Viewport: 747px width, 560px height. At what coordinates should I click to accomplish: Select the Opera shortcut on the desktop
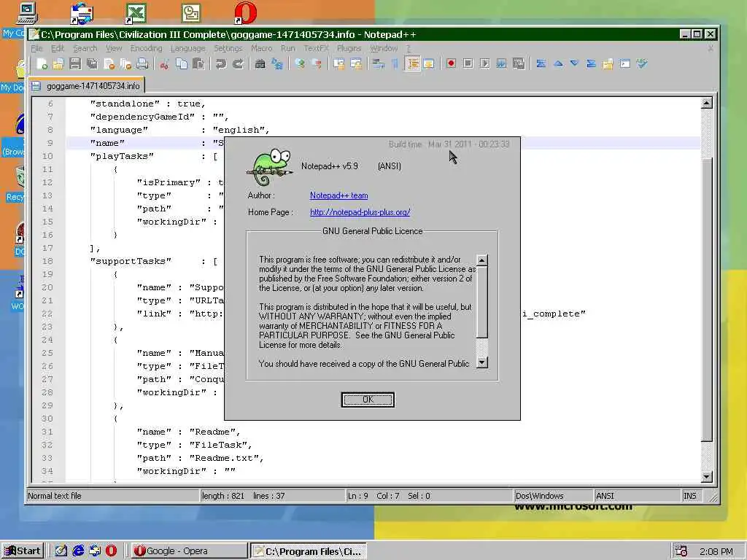(x=245, y=13)
